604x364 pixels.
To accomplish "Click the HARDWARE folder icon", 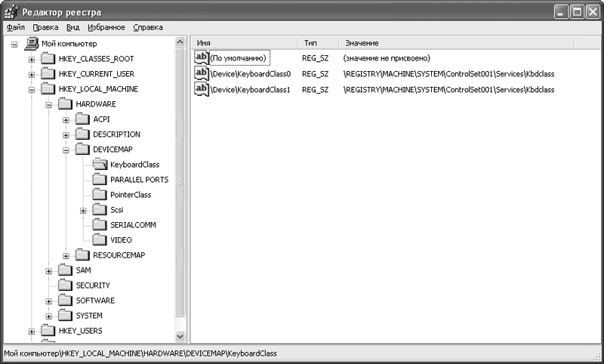I will pyautogui.click(x=65, y=103).
